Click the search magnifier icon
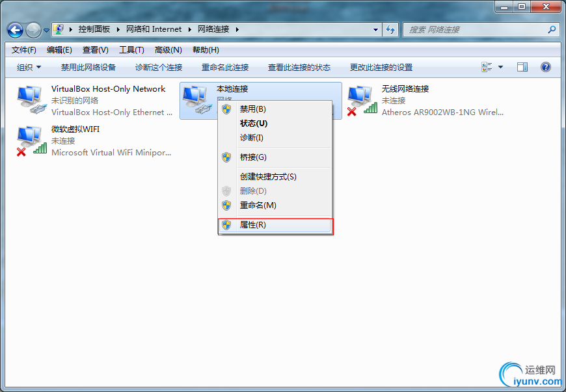This screenshot has width=566, height=392. (552, 29)
